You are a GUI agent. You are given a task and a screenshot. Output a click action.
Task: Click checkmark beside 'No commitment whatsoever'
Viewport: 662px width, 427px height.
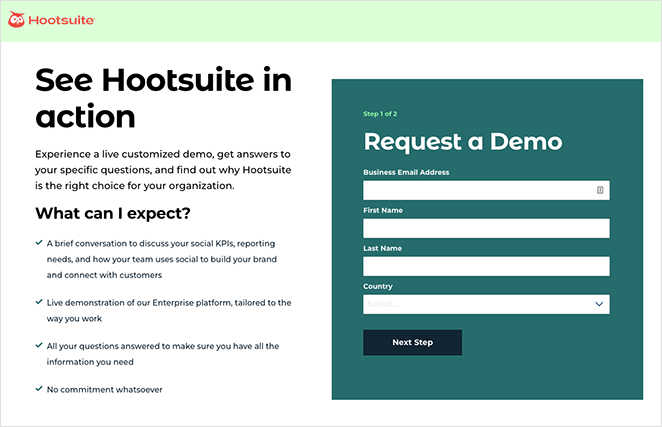click(x=39, y=389)
